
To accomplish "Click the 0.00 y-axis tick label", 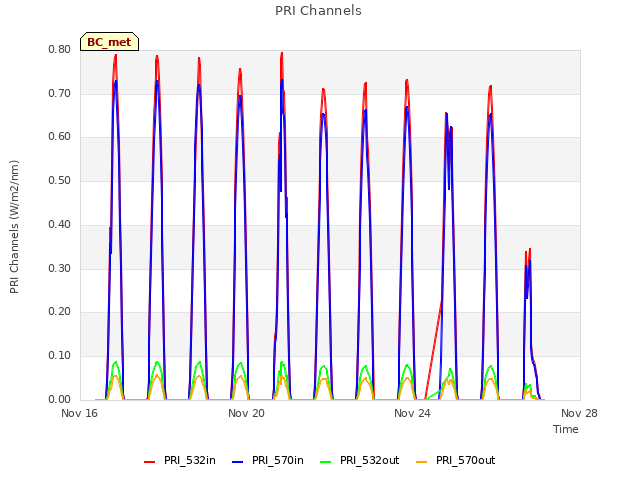I will [x=60, y=400].
